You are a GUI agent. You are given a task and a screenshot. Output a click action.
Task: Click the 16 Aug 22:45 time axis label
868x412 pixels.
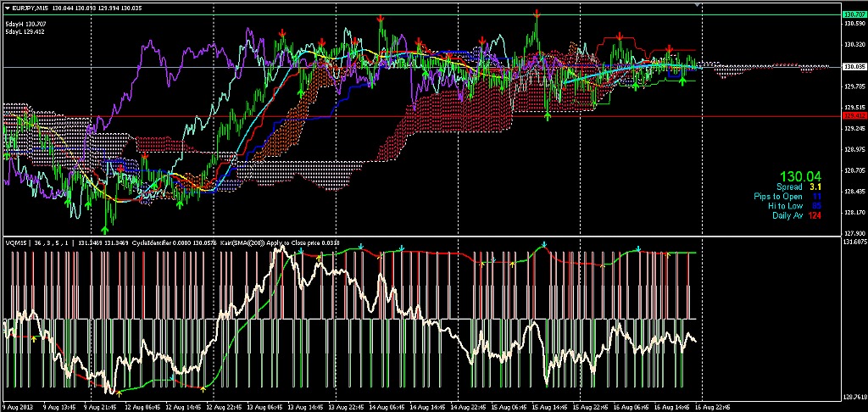(709, 407)
